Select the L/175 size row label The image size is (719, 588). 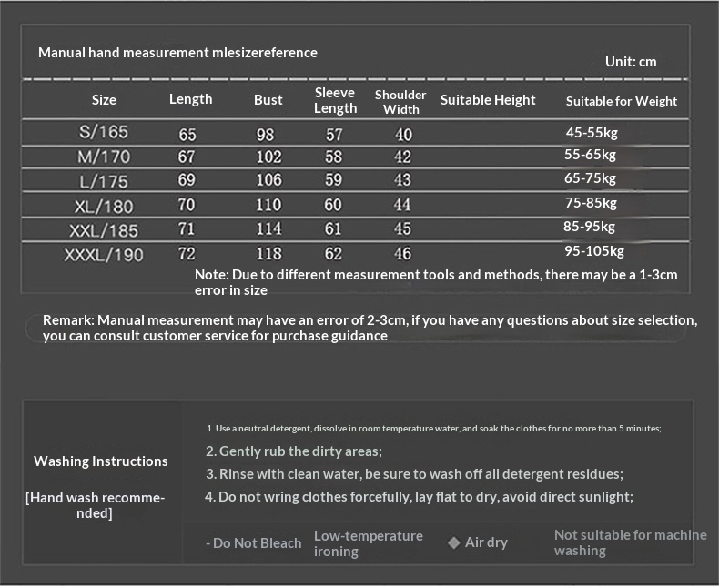point(104,180)
